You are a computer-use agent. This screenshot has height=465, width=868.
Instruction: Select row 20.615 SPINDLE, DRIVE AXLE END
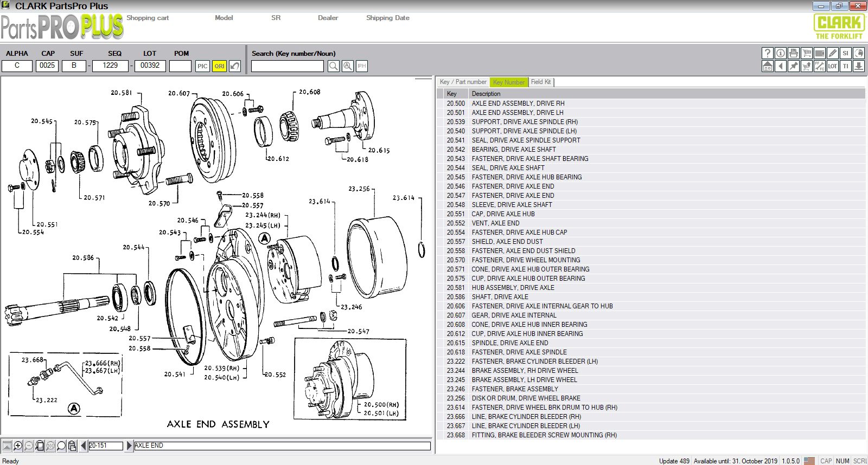click(x=651, y=343)
